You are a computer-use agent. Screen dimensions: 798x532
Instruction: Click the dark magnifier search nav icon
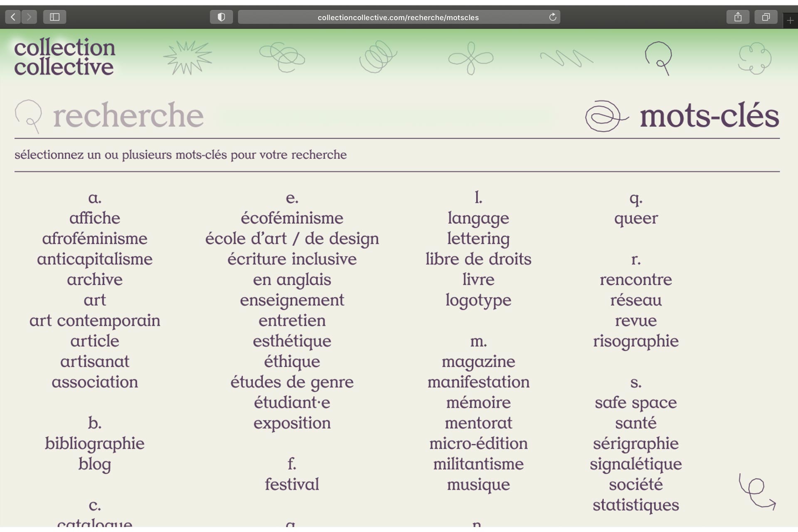coord(659,58)
